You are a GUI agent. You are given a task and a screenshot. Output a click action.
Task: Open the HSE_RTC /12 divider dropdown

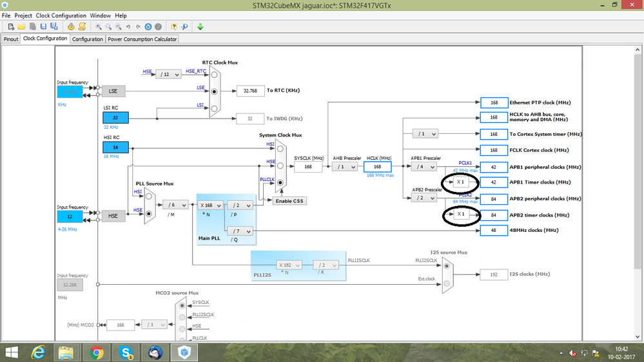(168, 74)
